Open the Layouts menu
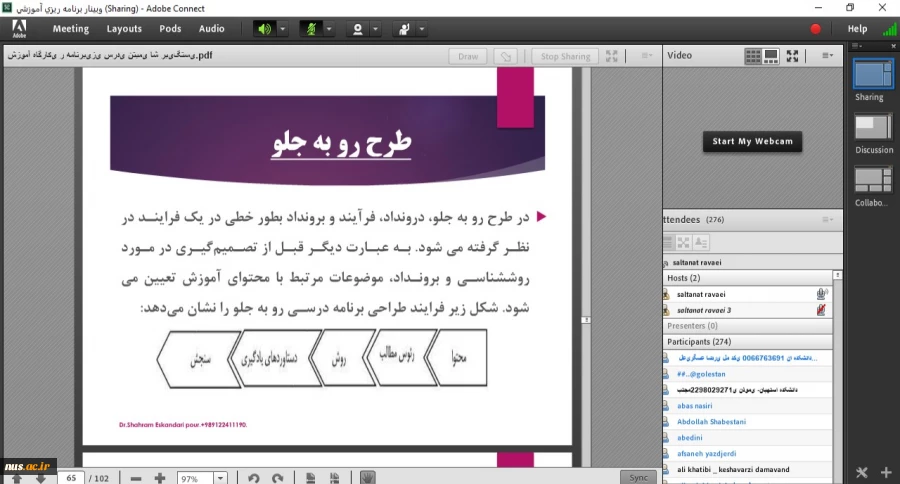Screen dimensions: 900x484 point(124,29)
